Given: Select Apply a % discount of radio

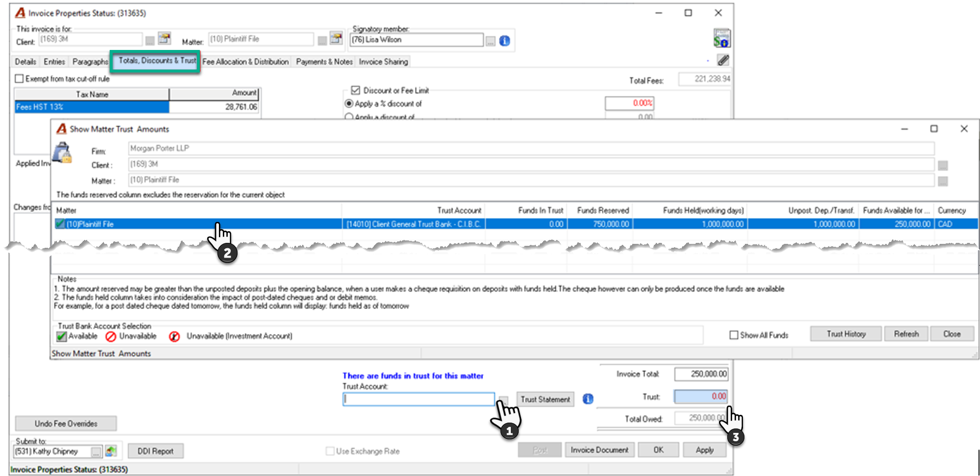Looking at the screenshot, I should point(349,103).
